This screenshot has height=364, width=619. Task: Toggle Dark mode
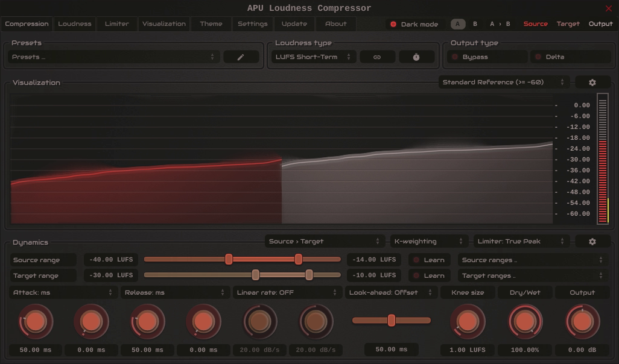[414, 24]
